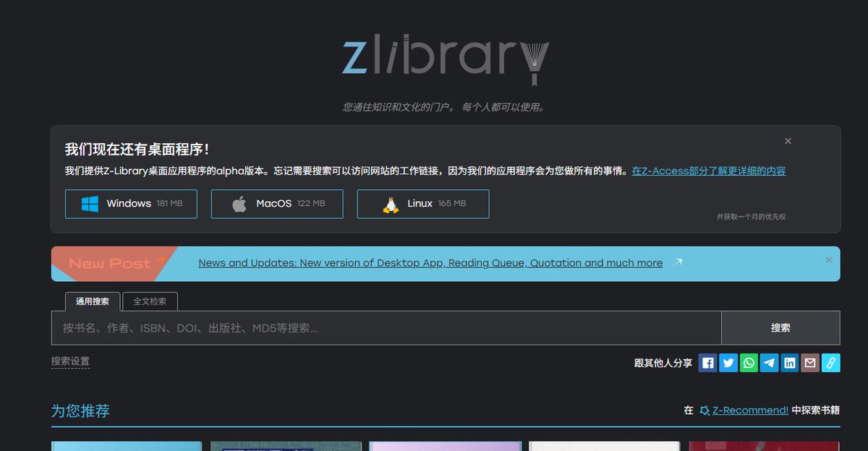Open the Z-Access details link

tap(709, 171)
